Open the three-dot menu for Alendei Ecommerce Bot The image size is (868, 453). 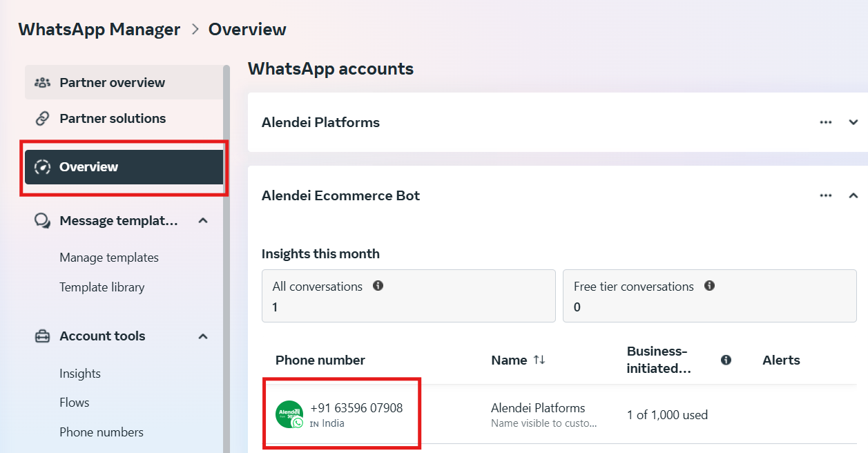click(826, 195)
